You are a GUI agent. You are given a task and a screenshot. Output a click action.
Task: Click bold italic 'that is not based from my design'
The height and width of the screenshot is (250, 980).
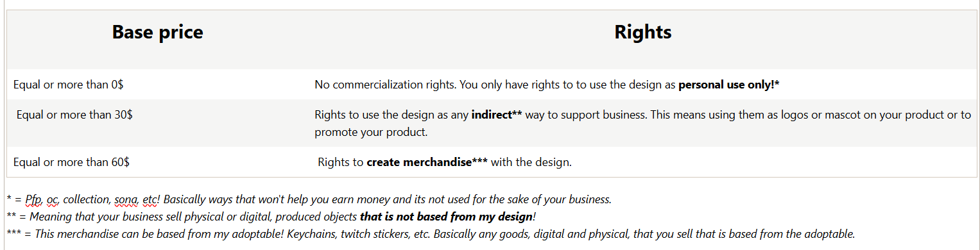coord(446,217)
